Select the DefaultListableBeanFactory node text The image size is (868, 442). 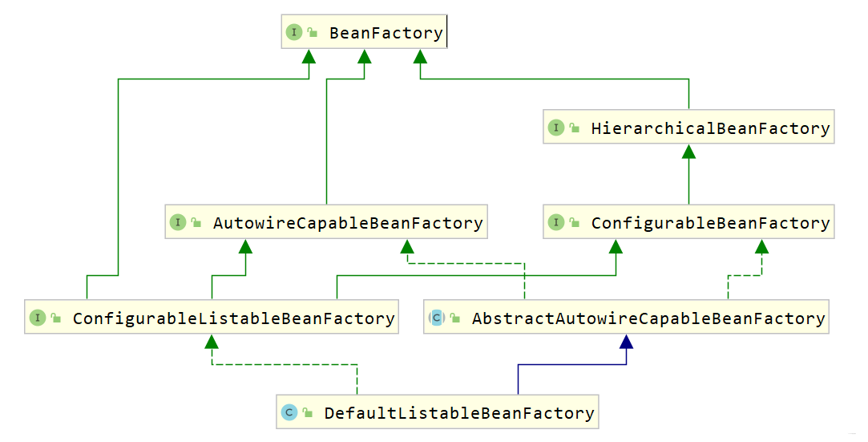point(459,412)
